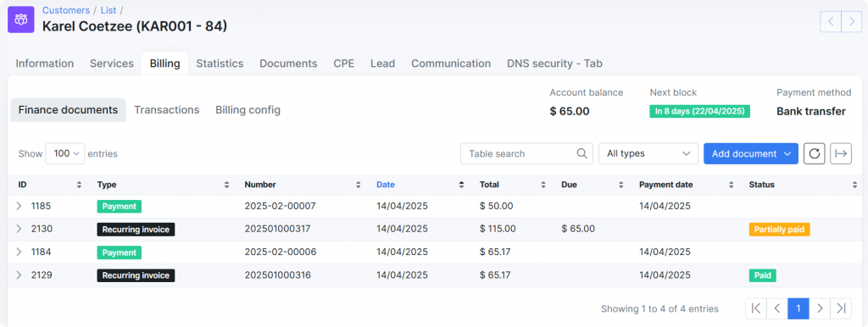Screen dimensions: 868x327
Task: Switch to the Transactions sub-tab
Action: (x=167, y=110)
